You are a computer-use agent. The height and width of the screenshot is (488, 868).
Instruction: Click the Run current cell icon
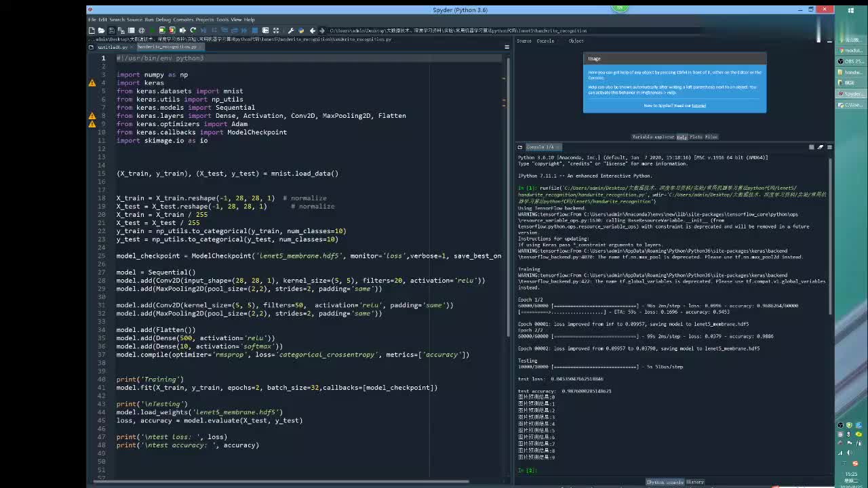coord(162,30)
